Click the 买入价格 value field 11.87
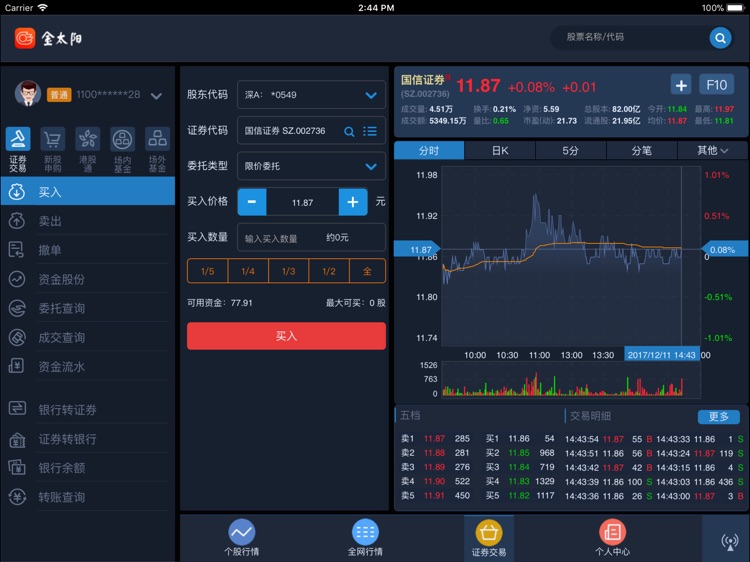750x562 pixels. pyautogui.click(x=302, y=202)
